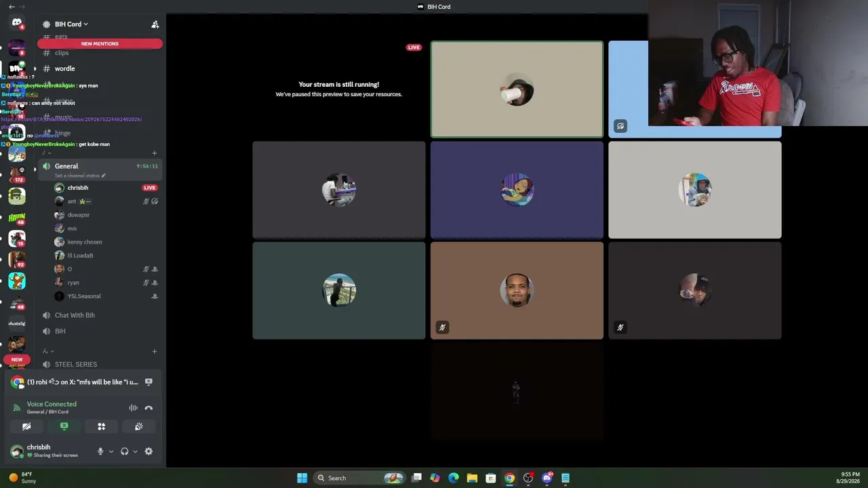Image resolution: width=868 pixels, height=488 pixels.
Task: Click the NEW unread indicator in the server list
Action: tap(17, 360)
